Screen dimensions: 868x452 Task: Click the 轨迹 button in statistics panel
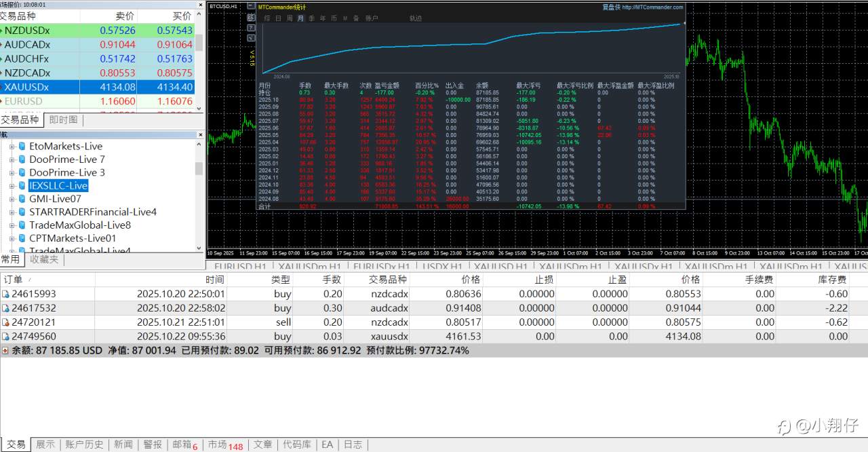click(x=416, y=18)
